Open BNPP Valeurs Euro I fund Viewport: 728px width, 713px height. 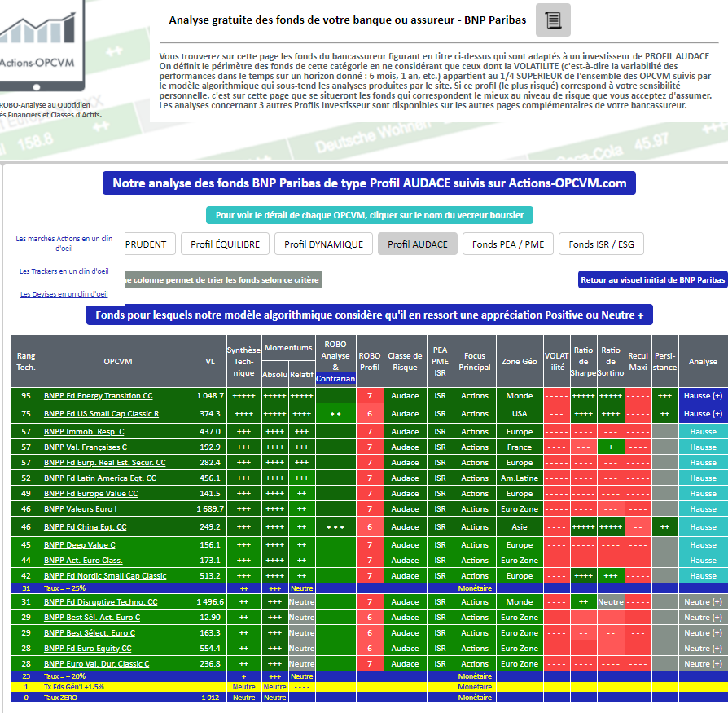[x=81, y=509]
